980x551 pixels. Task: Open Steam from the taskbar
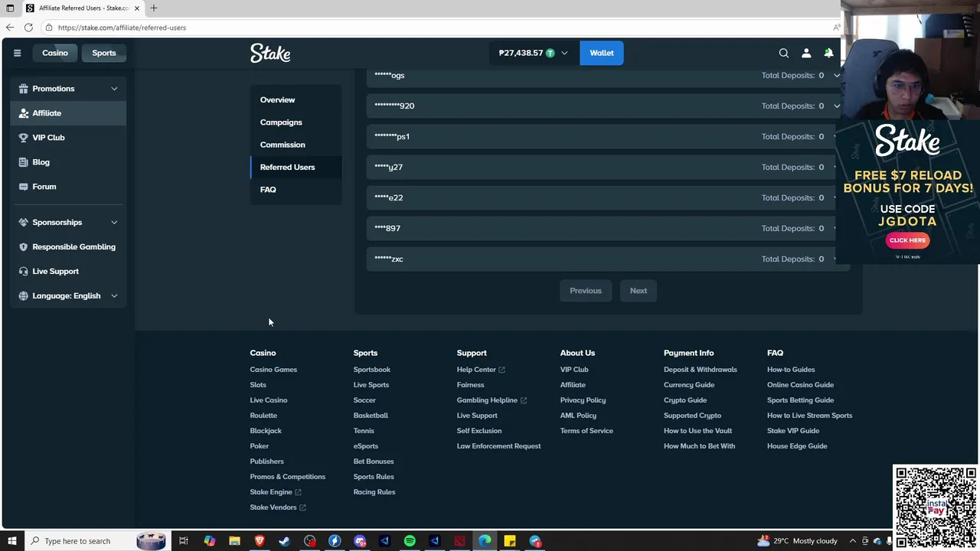(284, 541)
